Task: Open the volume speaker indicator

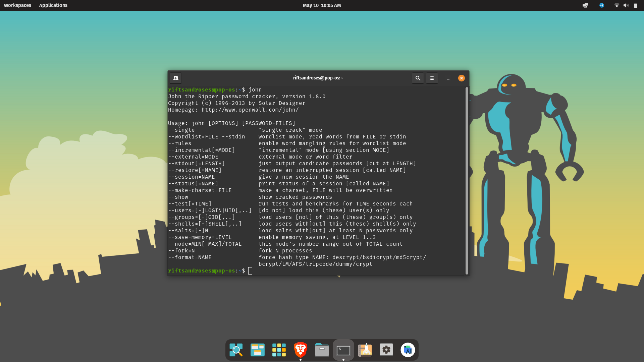Action: 626,5
